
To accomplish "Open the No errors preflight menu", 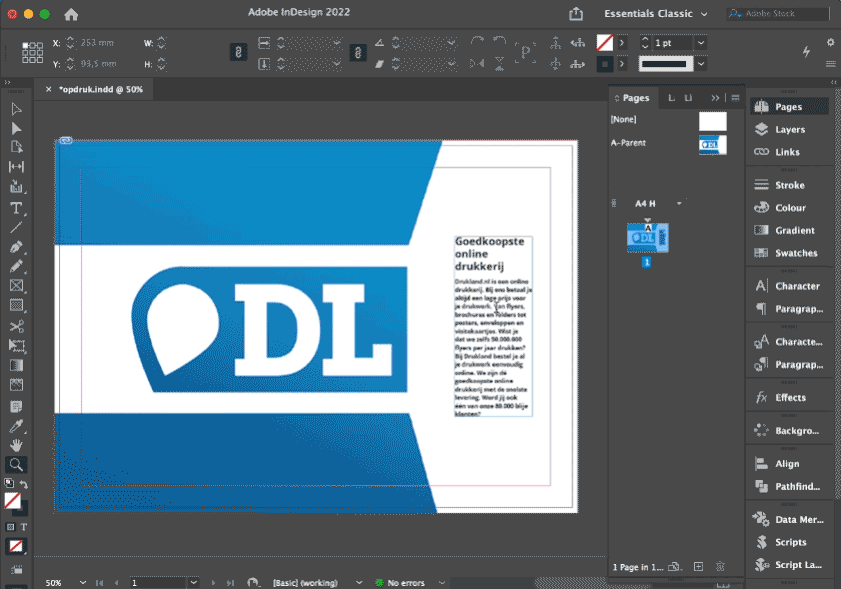I will (441, 582).
